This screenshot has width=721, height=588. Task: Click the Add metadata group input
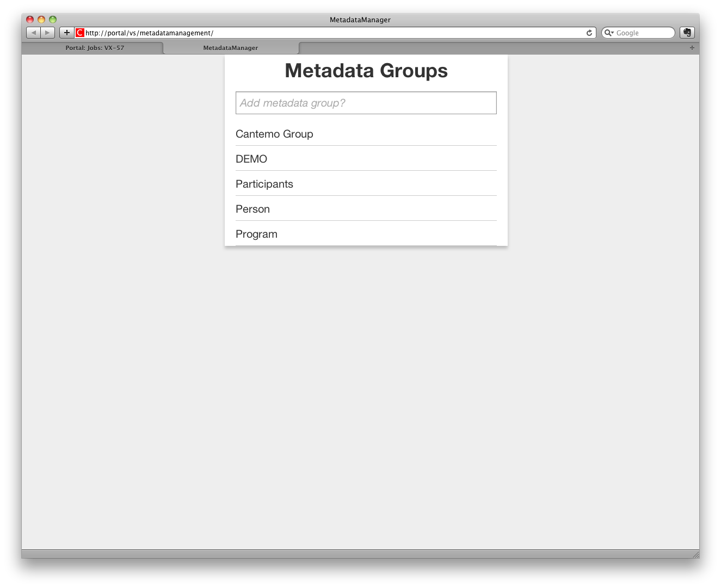tap(366, 103)
